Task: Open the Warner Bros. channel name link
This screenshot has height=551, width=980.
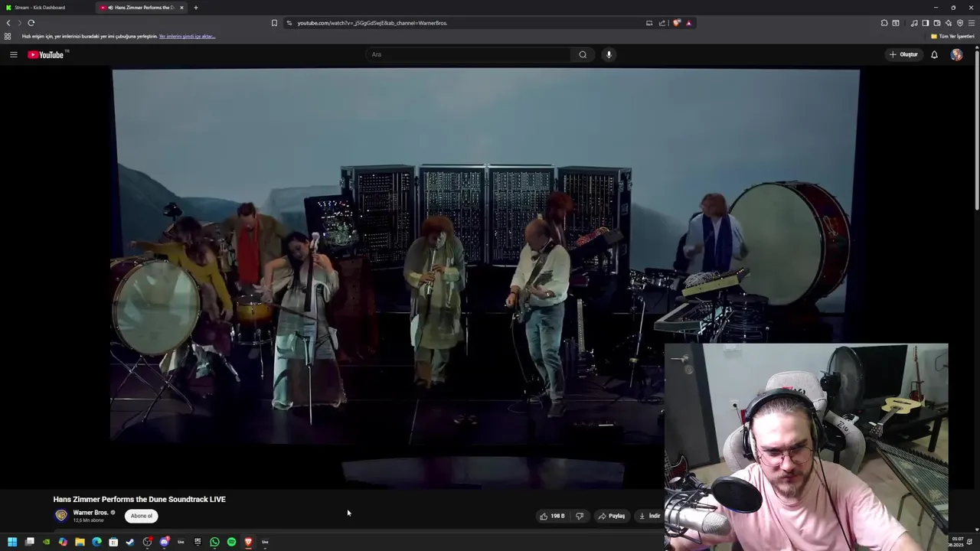Action: (x=90, y=513)
